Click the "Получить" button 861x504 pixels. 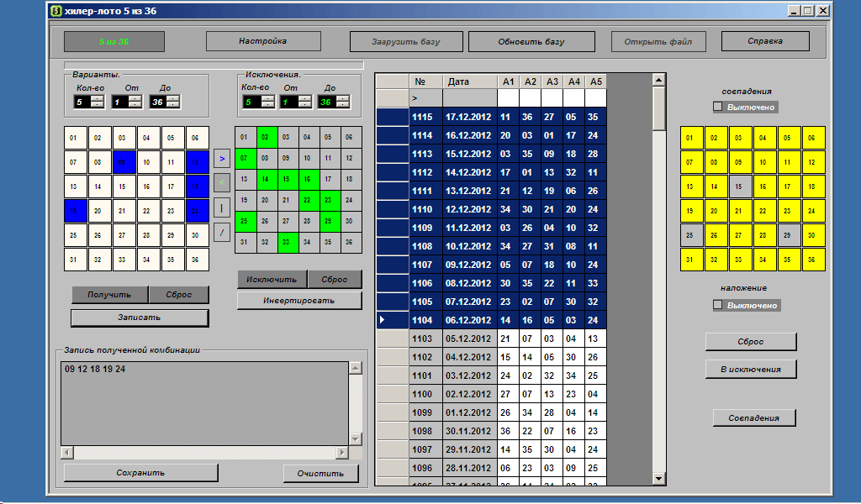(109, 295)
